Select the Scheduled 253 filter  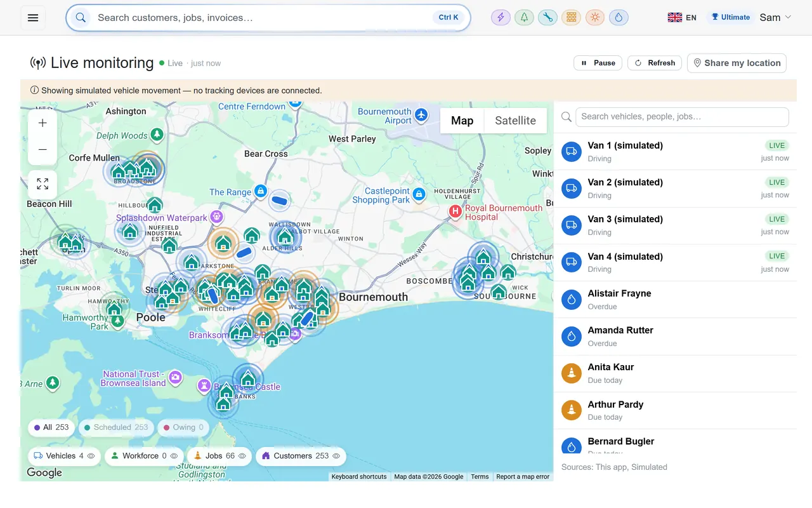[116, 427]
